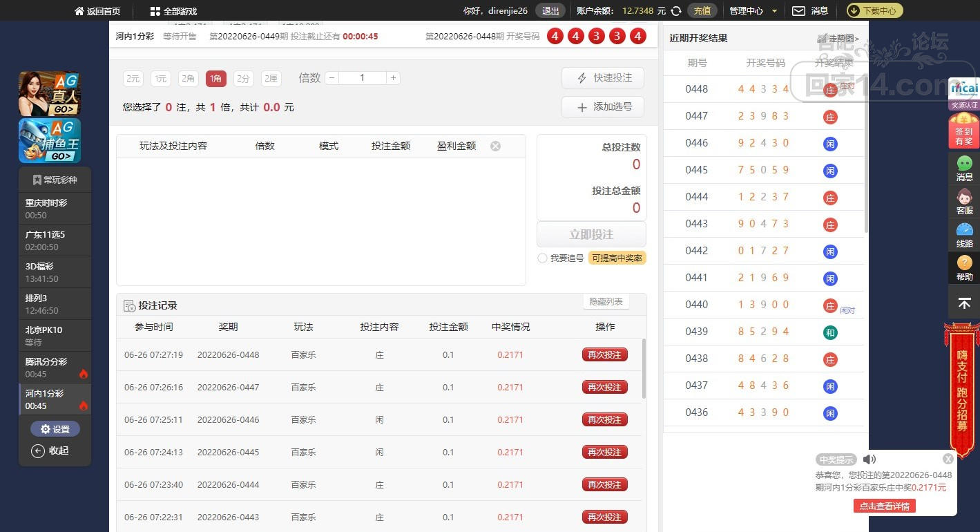Clear bet list with the X icon
Screen dimensions: 980x532
[495, 146]
